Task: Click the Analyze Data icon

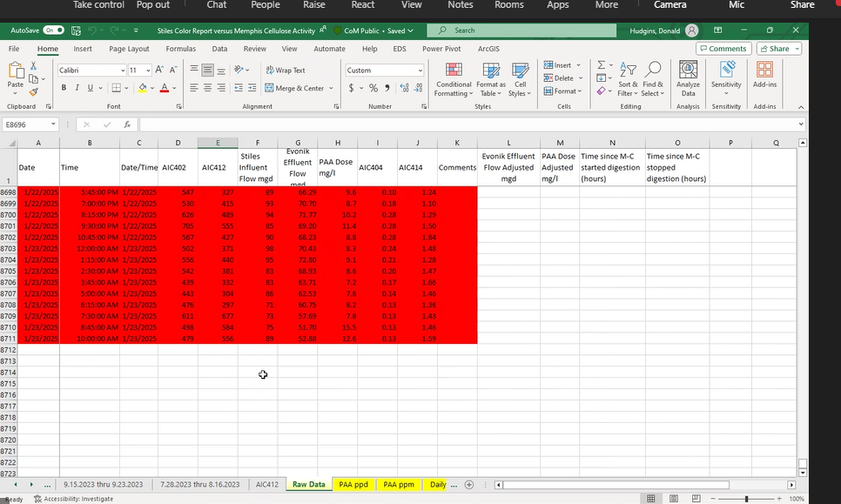Action: (688, 77)
